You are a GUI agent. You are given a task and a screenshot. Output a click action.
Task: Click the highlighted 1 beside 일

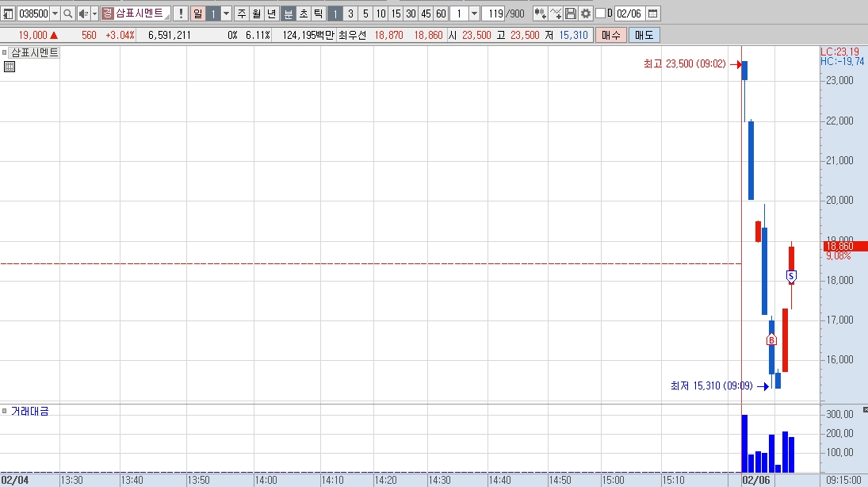tap(213, 13)
